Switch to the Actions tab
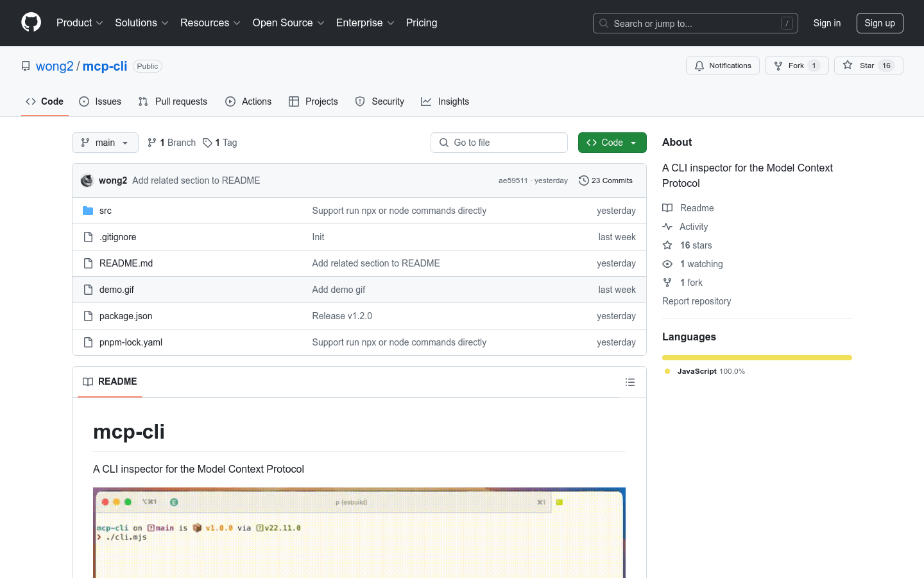 [x=248, y=101]
